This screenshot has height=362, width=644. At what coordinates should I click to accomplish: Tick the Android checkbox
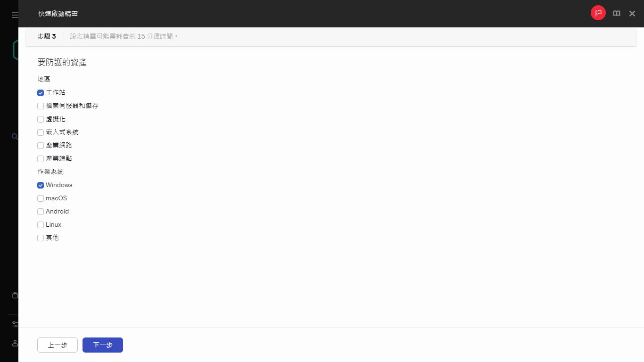(x=41, y=212)
